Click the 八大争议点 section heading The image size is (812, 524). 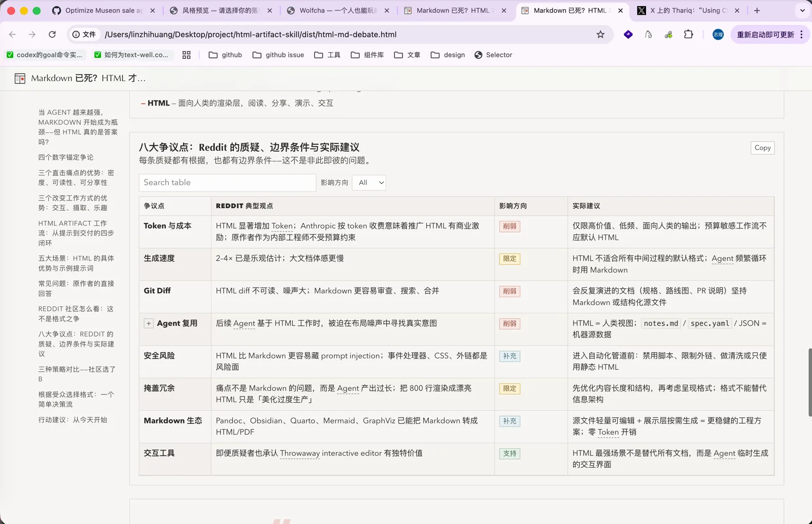(x=249, y=147)
